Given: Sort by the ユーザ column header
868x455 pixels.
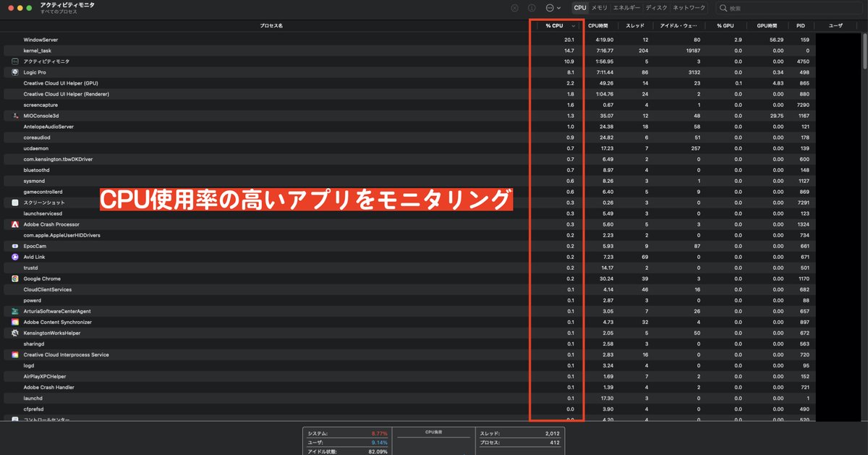Looking at the screenshot, I should point(835,25).
